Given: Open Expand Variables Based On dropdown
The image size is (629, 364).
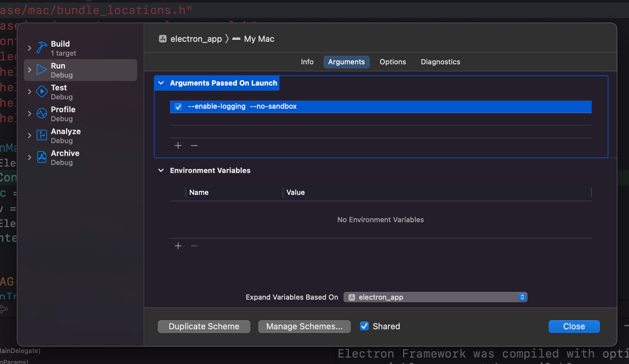Looking at the screenshot, I should point(435,297).
